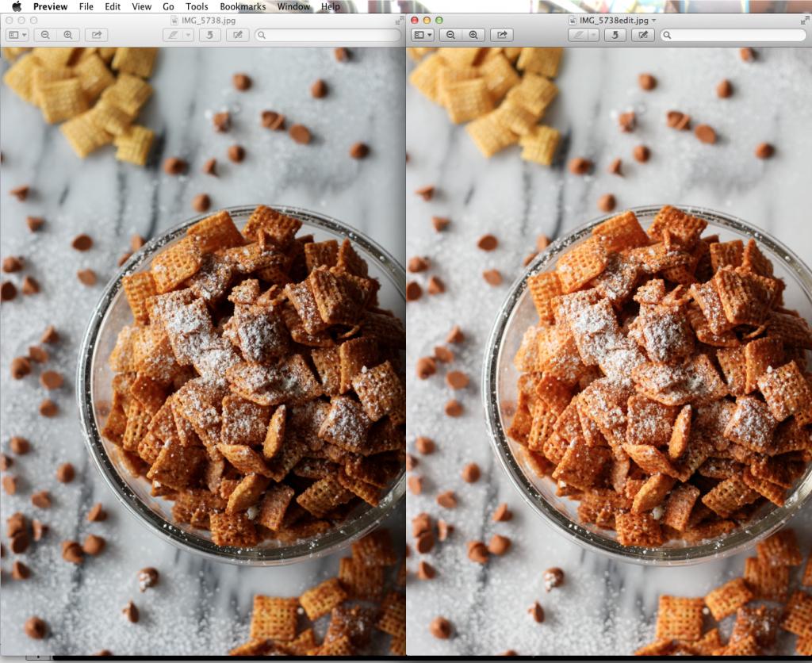The image size is (812, 663).
Task: Open the Edit menu
Action: coord(113,6)
